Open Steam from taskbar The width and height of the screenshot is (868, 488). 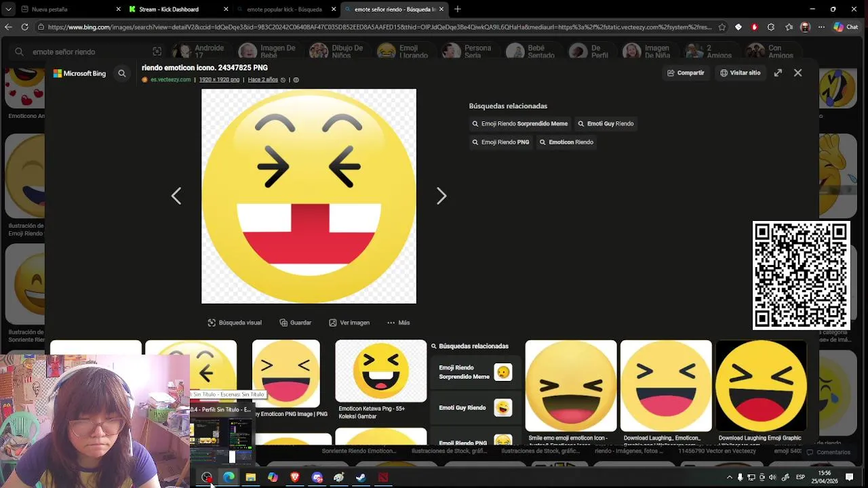361,477
